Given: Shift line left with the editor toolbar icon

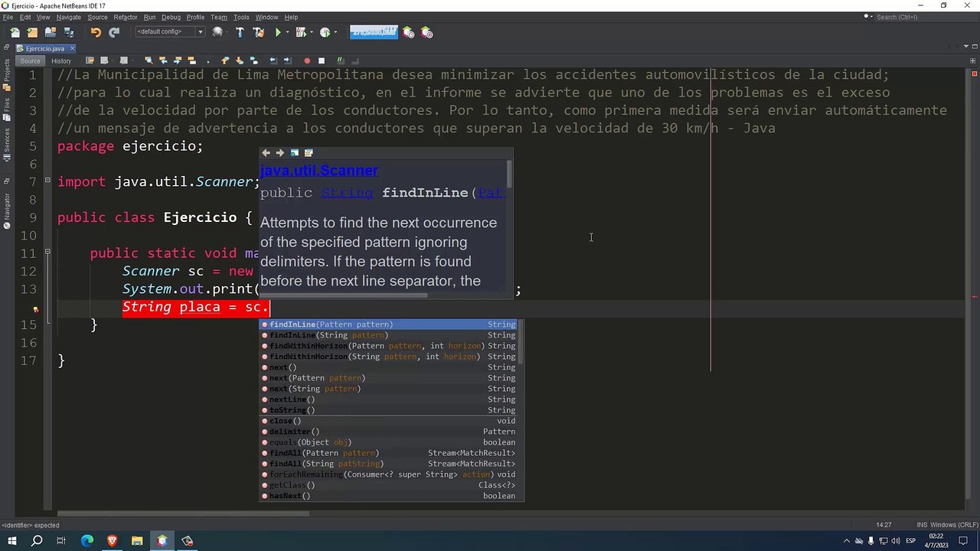Looking at the screenshot, I should [273, 60].
